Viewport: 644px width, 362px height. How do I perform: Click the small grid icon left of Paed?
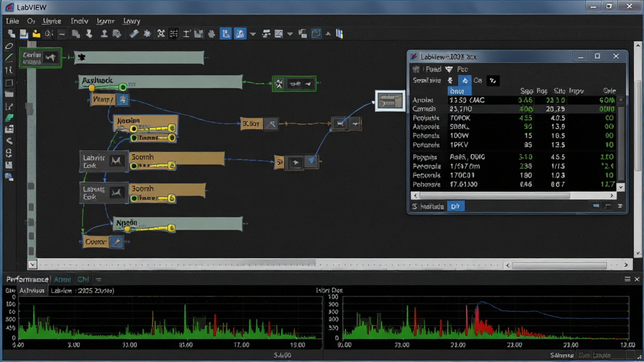(x=416, y=69)
